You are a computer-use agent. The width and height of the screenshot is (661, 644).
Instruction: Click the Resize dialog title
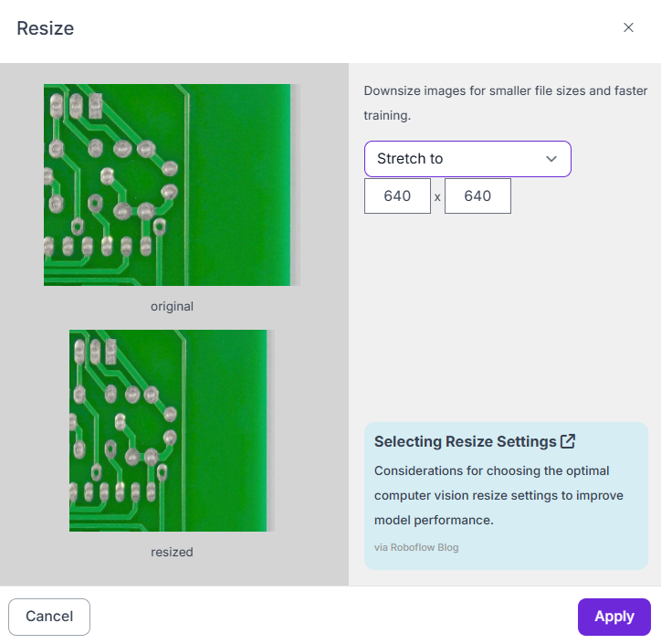[x=46, y=28]
